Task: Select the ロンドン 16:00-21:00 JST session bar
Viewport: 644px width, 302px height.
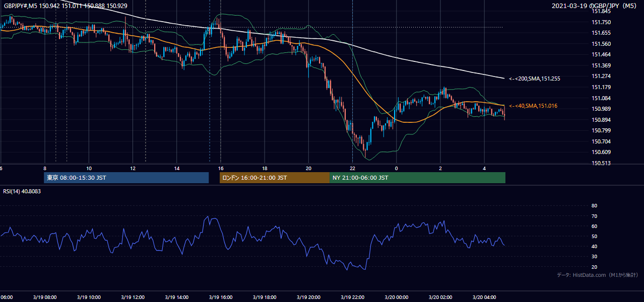Action: (275, 178)
